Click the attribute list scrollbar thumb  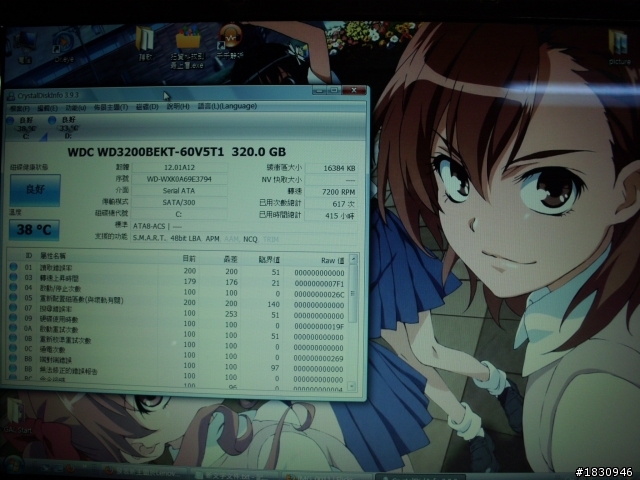tap(353, 294)
